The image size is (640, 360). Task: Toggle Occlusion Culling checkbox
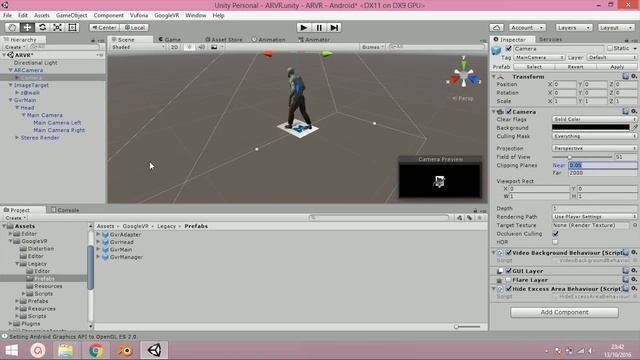pos(555,233)
